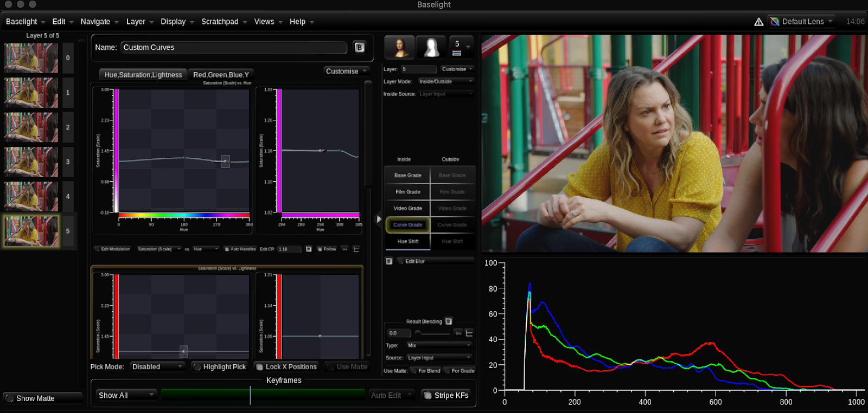
Task: Open the Customise dropdown next to Layer field
Action: pos(457,69)
